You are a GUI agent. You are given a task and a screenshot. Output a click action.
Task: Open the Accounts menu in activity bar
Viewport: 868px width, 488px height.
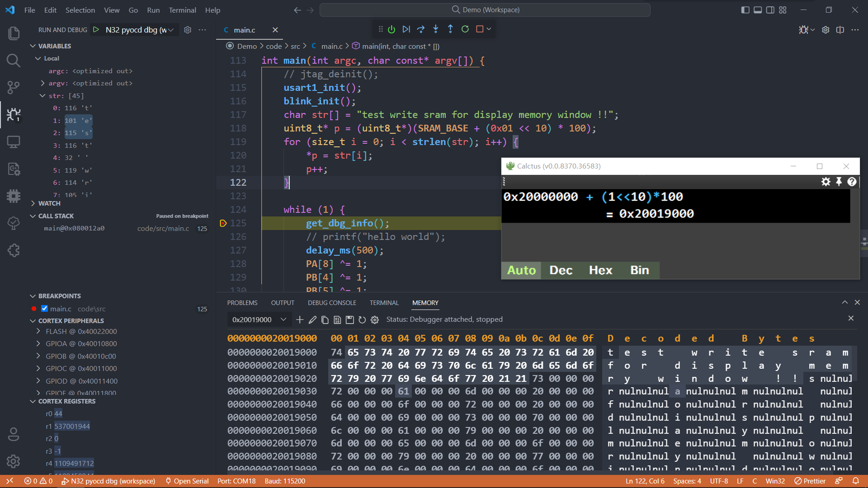coord(14,434)
